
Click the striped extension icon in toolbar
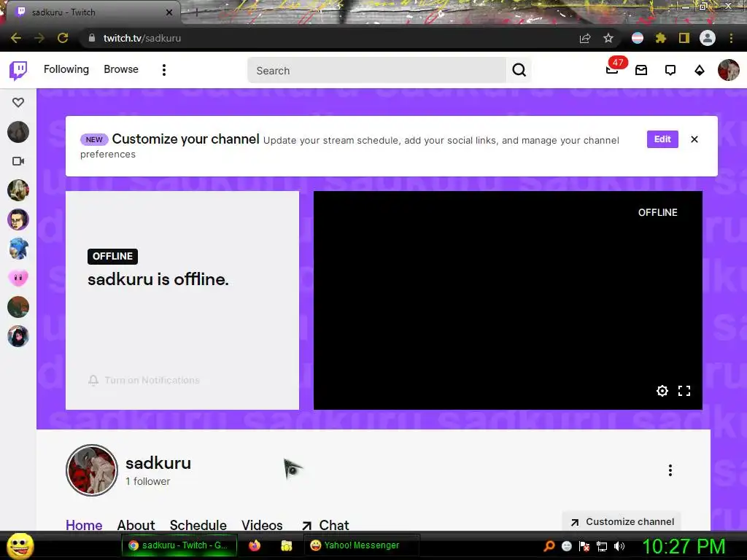pyautogui.click(x=637, y=38)
